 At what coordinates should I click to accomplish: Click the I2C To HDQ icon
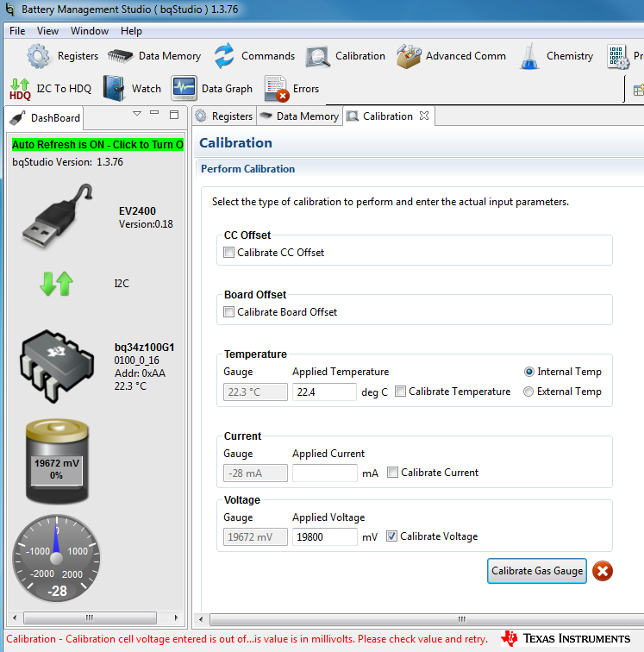click(x=20, y=89)
